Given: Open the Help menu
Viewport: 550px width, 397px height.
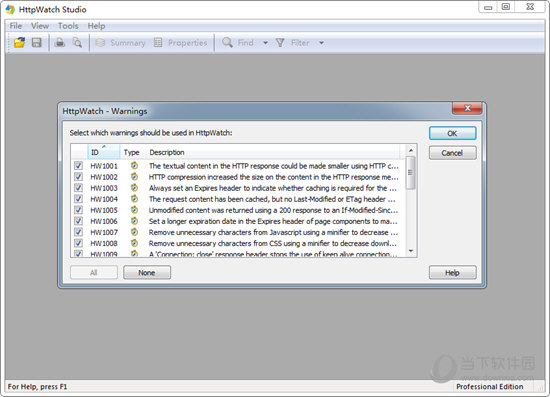Looking at the screenshot, I should [96, 26].
